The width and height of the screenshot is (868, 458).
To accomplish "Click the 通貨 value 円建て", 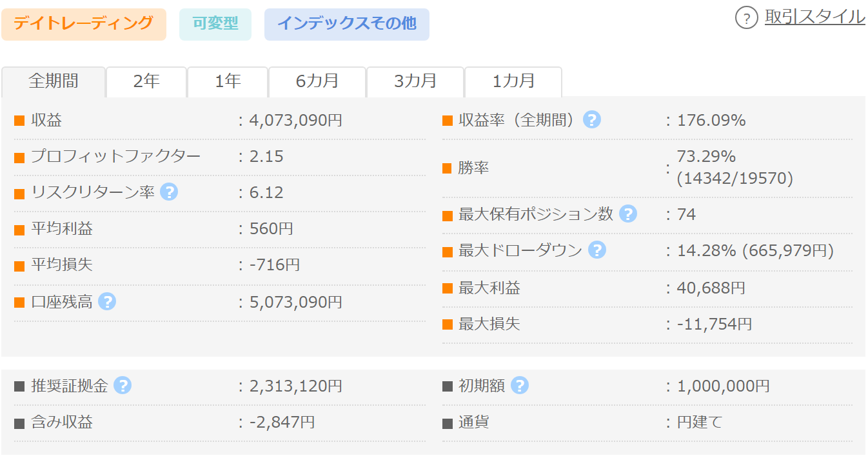I will coord(700,423).
